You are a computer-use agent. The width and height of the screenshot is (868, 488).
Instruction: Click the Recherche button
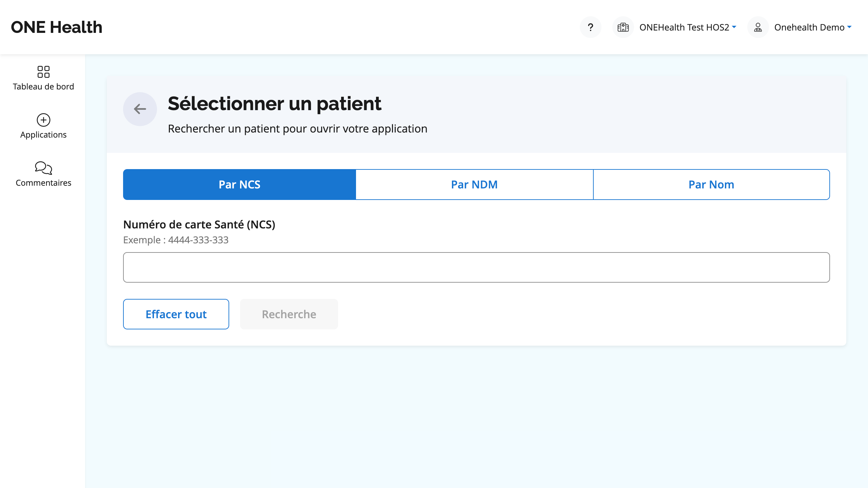click(x=289, y=314)
